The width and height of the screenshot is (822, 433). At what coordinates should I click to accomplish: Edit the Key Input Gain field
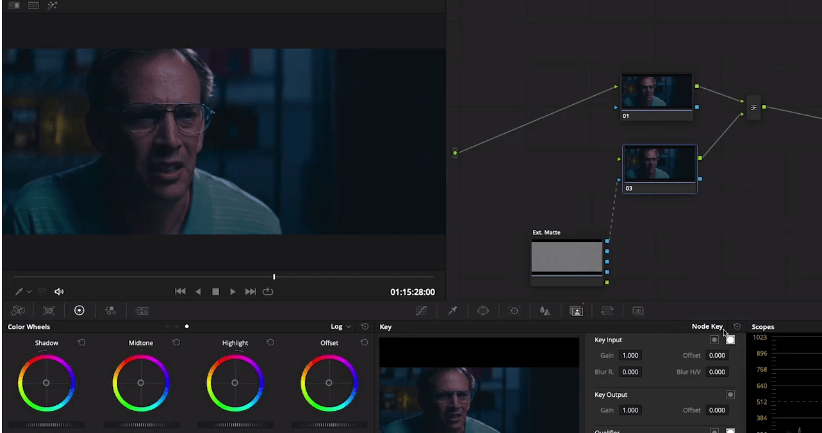click(x=630, y=355)
